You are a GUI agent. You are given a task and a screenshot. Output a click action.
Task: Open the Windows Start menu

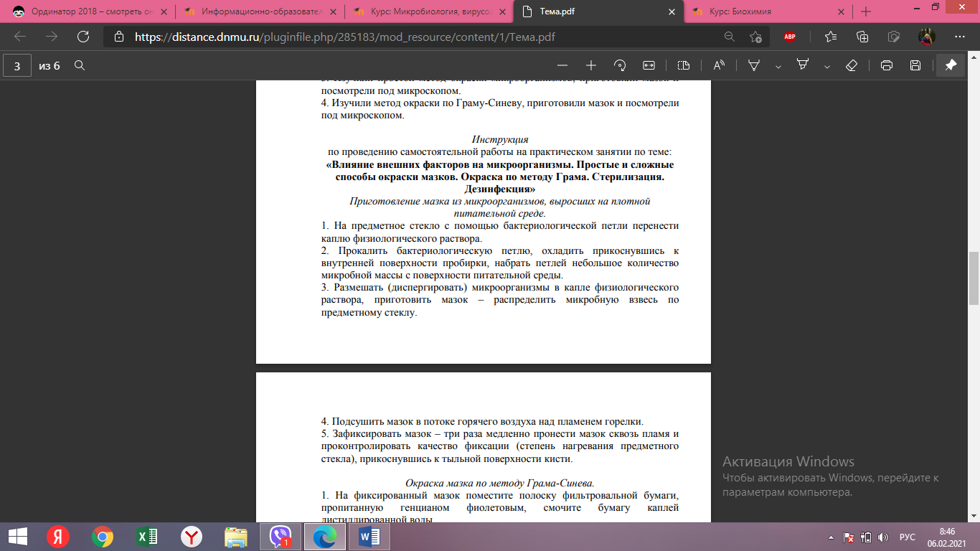pyautogui.click(x=17, y=537)
